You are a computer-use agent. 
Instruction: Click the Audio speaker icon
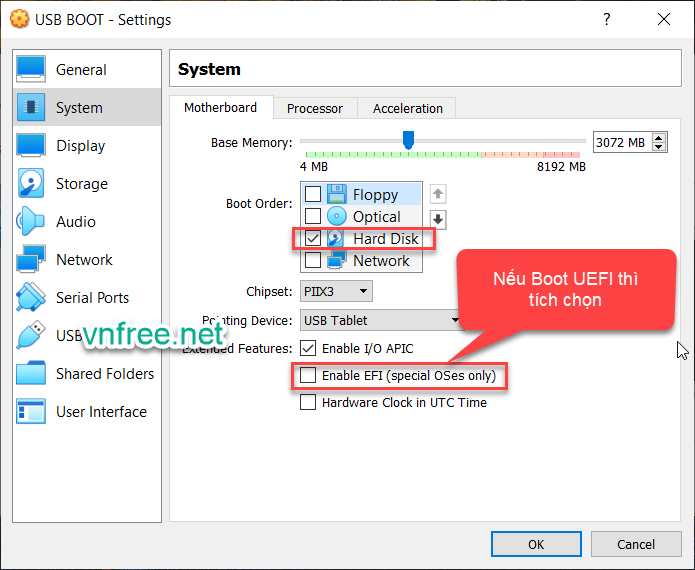pyautogui.click(x=31, y=222)
